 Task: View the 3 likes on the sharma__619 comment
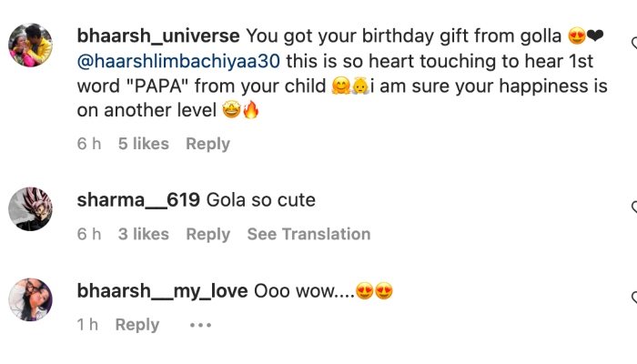[143, 234]
